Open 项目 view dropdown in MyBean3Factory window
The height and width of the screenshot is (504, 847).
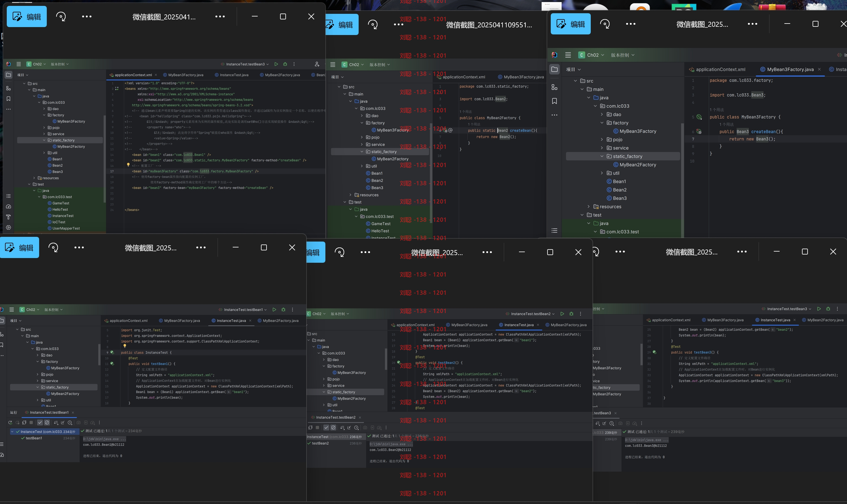point(573,69)
